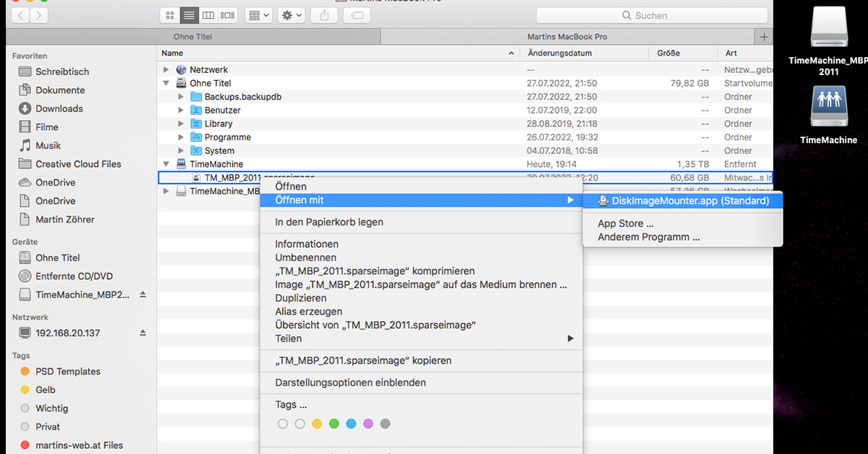The image size is (868, 454).
Task: Open Schreibtisch in the sidebar
Action: 62,72
